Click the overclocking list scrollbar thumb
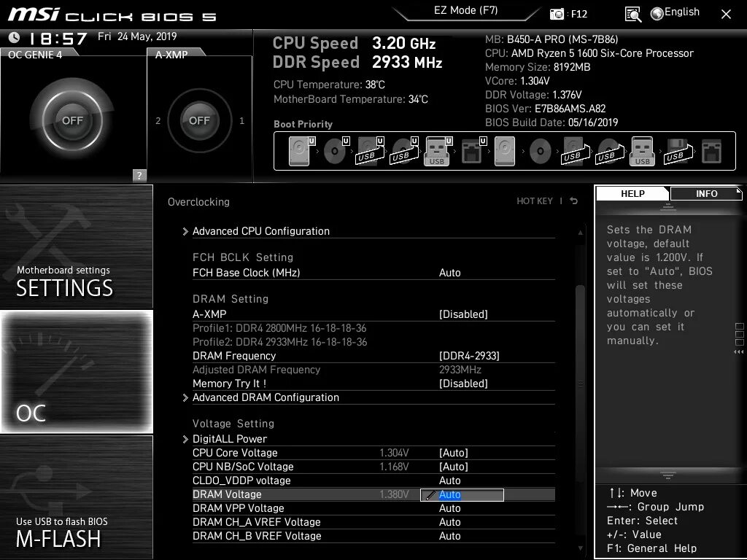The height and width of the screenshot is (560, 747). (580, 384)
